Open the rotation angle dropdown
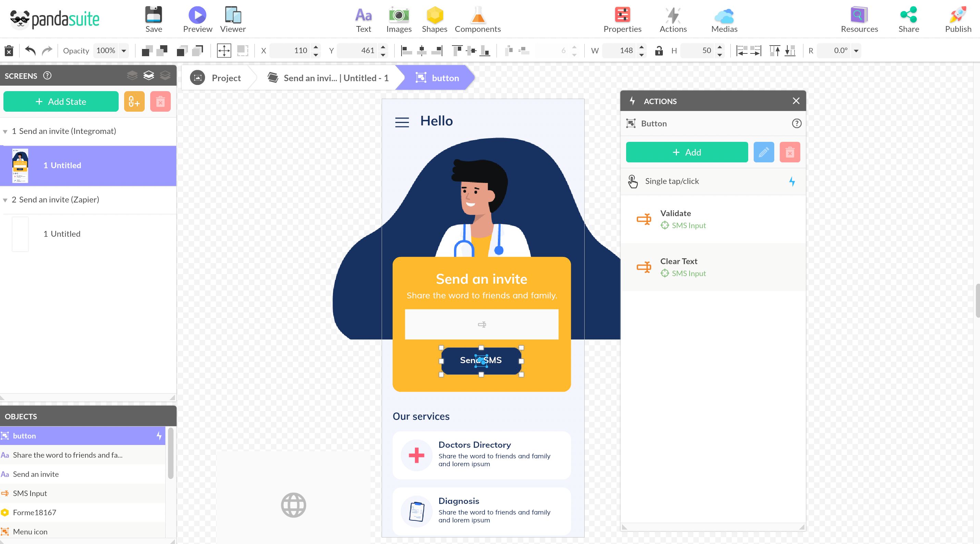Image resolution: width=980 pixels, height=544 pixels. (x=856, y=51)
